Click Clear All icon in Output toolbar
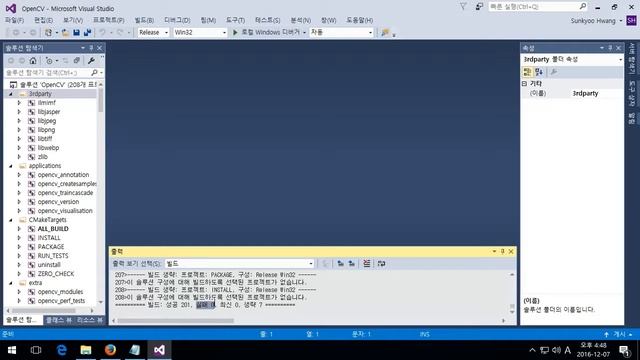This screenshot has height=360, width=640. pyautogui.click(x=367, y=263)
